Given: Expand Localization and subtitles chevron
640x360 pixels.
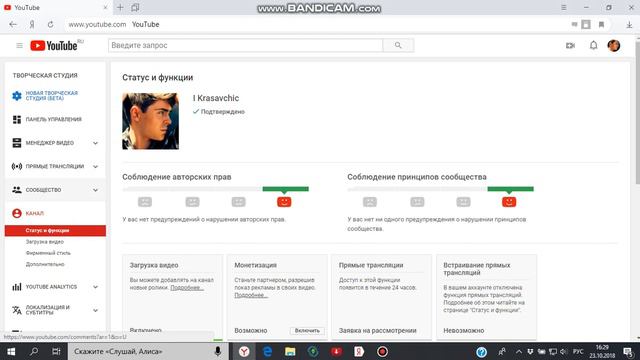Looking at the screenshot, I should [x=95, y=311].
